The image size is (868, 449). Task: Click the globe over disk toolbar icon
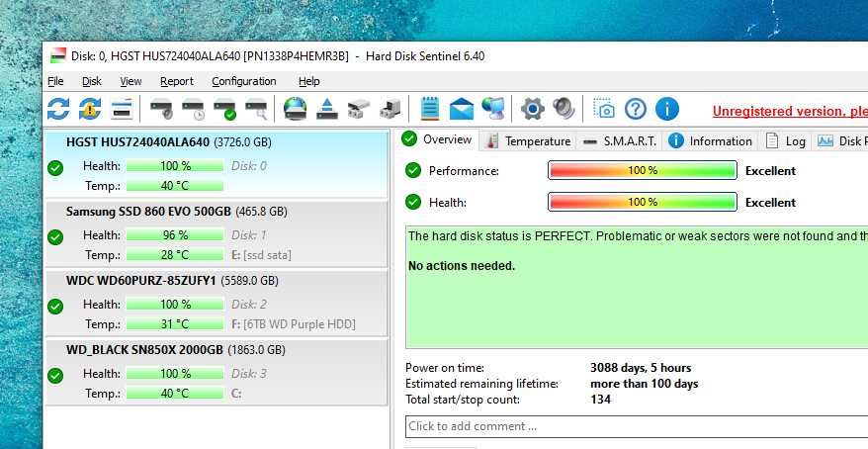tap(295, 109)
